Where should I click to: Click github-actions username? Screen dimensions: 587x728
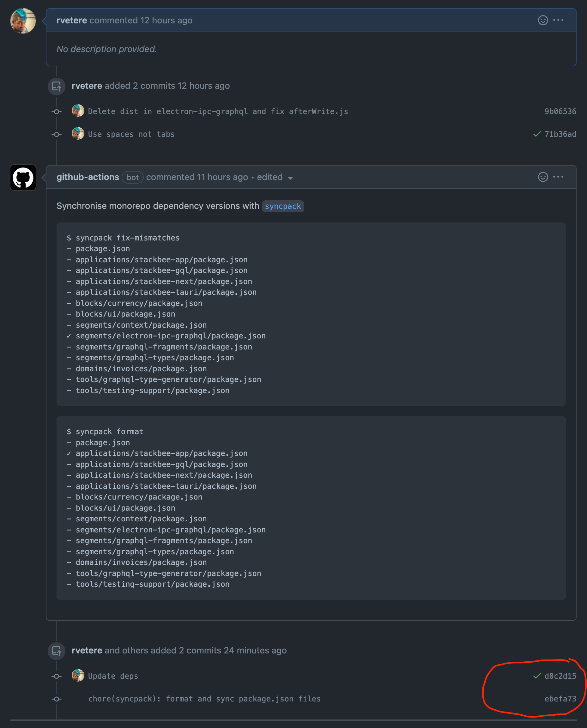88,177
